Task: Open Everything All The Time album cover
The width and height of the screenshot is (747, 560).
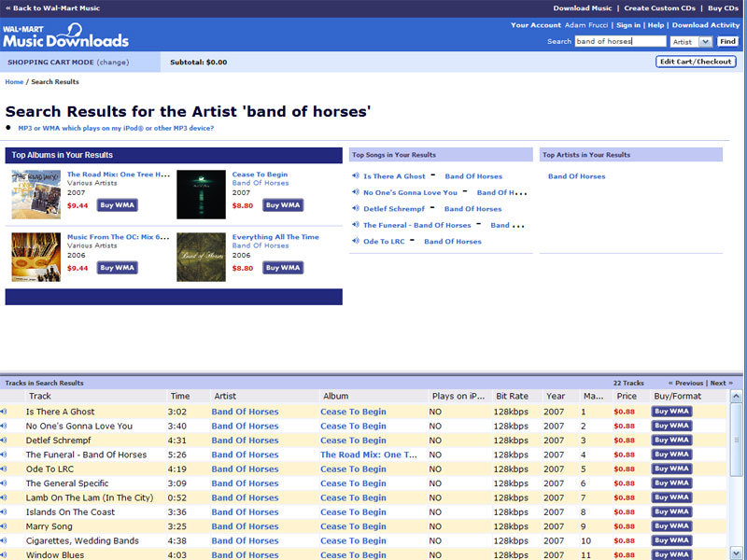Action: point(201,258)
